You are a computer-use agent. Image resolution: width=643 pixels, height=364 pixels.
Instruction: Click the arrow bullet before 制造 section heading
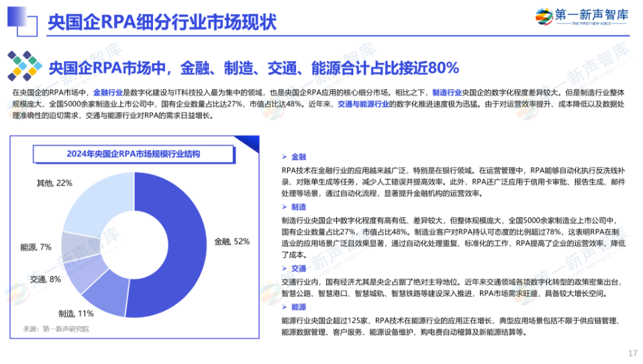click(284, 206)
